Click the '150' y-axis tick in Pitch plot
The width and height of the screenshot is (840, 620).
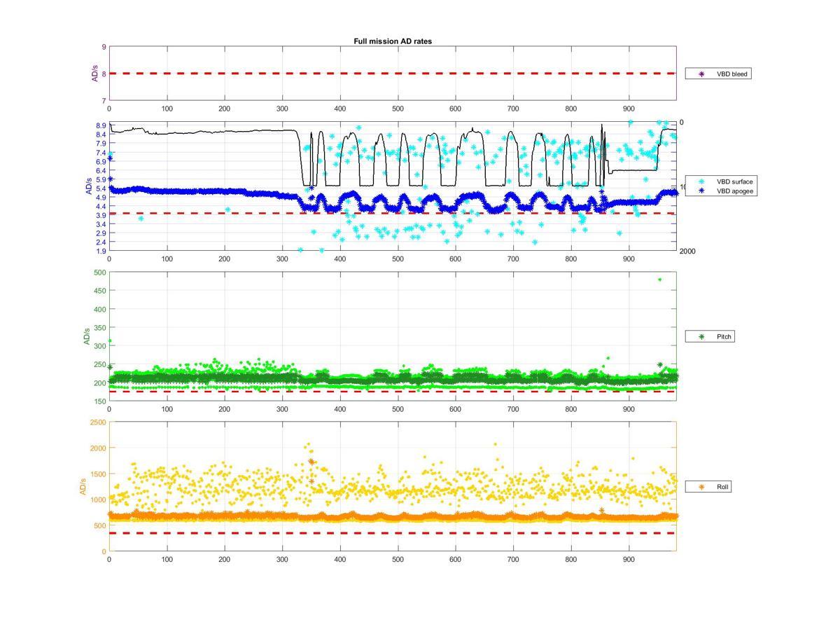click(99, 401)
